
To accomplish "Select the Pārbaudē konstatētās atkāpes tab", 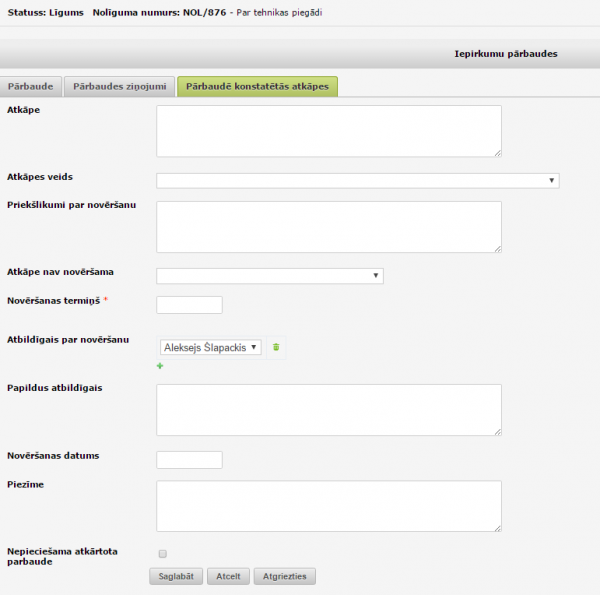I will 257,86.
